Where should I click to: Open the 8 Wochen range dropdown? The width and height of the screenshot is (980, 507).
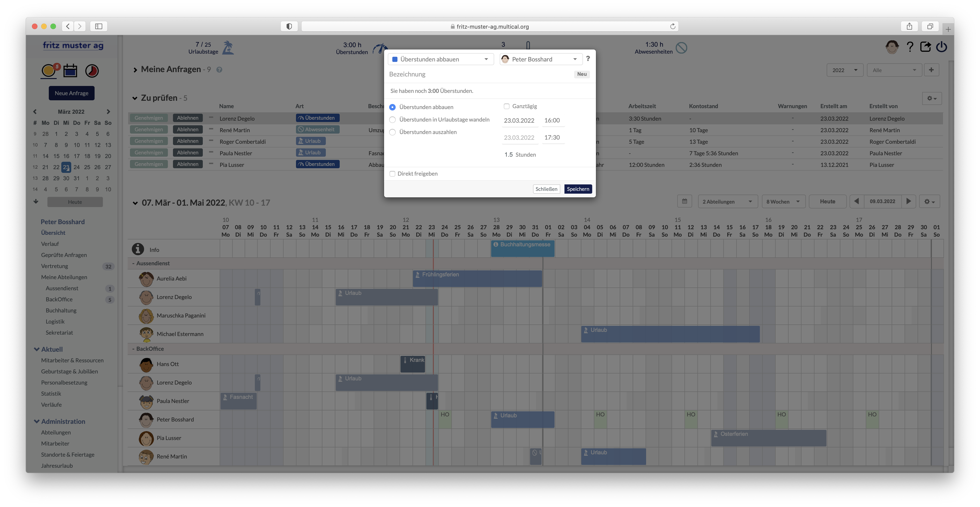pos(783,202)
